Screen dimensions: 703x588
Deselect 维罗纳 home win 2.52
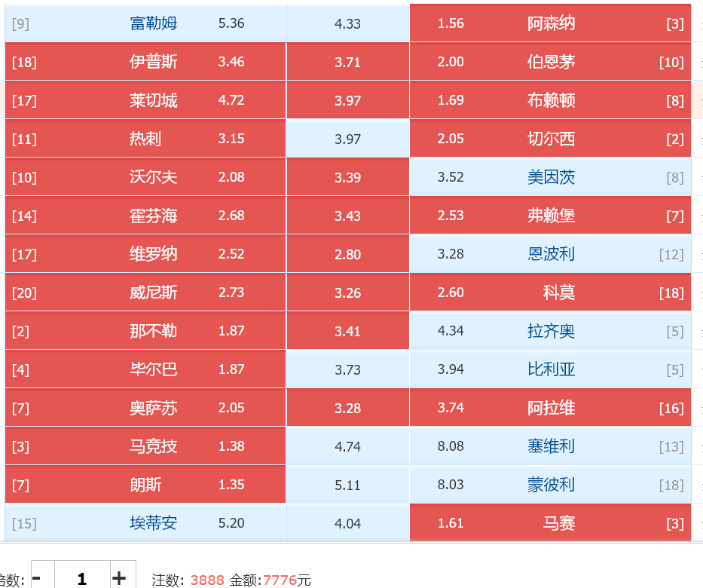point(145,254)
